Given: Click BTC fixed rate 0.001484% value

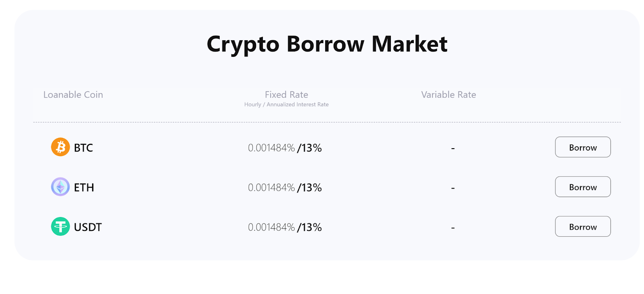Looking at the screenshot, I should (x=271, y=148).
